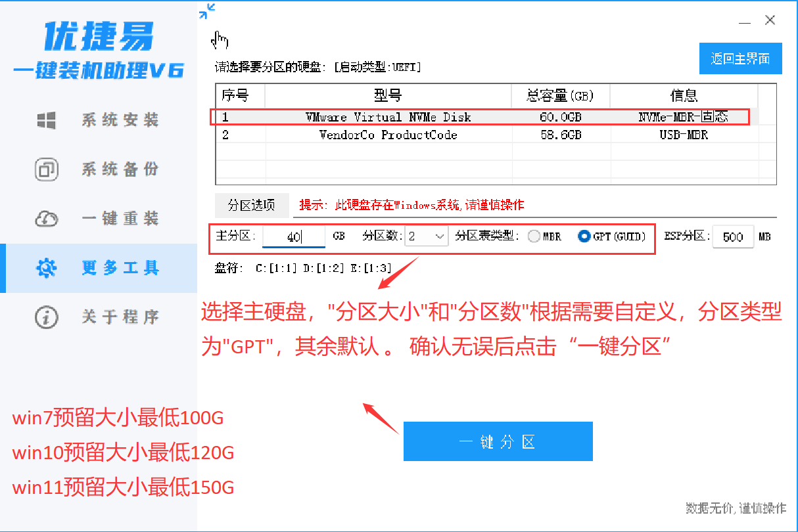The width and height of the screenshot is (798, 532).
Task: Click the 型号 column header
Action: click(388, 96)
